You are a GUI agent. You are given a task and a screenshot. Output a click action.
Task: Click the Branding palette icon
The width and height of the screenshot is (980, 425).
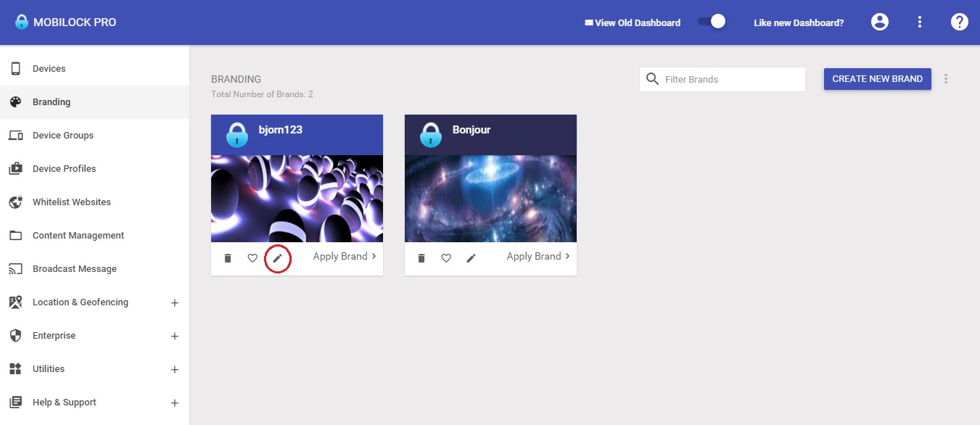[x=15, y=102]
